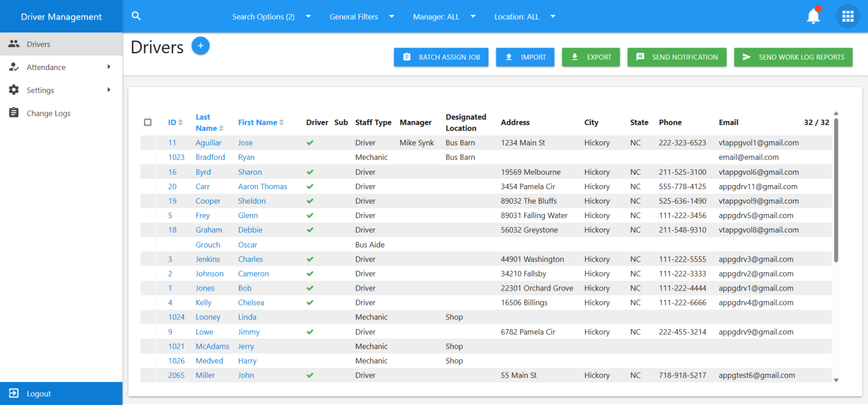Viewport: 868px width, 405px height.
Task: Click the table's vertical scrollbar thumb
Action: [836, 191]
